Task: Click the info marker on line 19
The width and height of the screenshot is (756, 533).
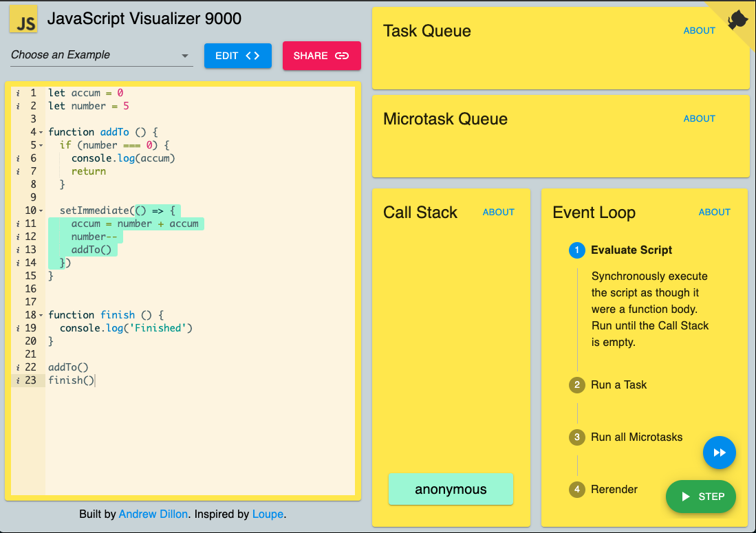Action: click(x=18, y=328)
